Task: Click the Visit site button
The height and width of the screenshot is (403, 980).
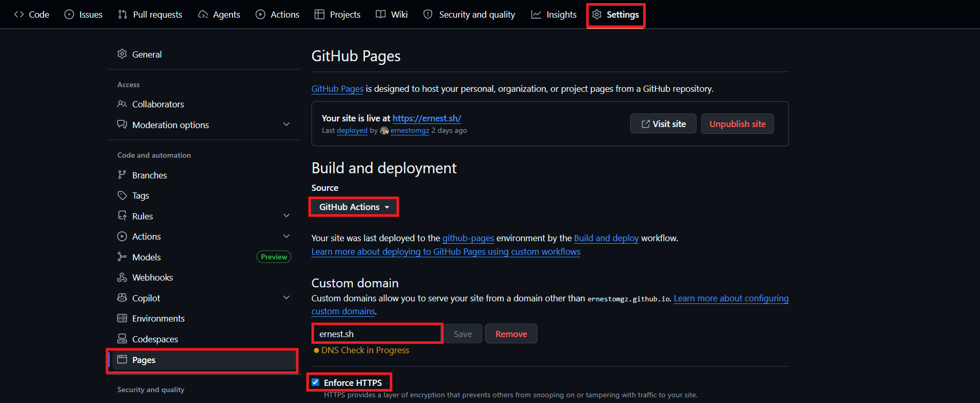Action: [x=663, y=124]
